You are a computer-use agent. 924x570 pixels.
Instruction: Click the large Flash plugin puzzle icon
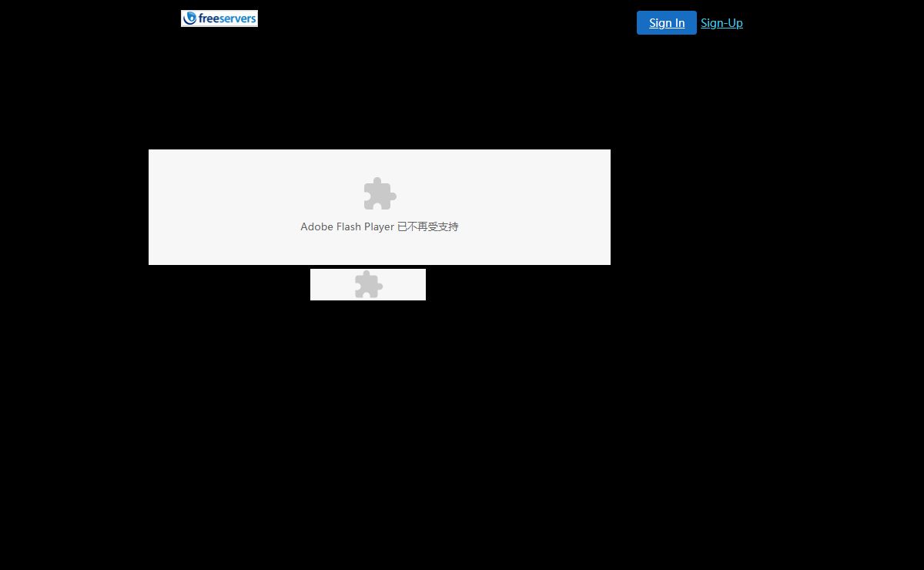pyautogui.click(x=380, y=193)
